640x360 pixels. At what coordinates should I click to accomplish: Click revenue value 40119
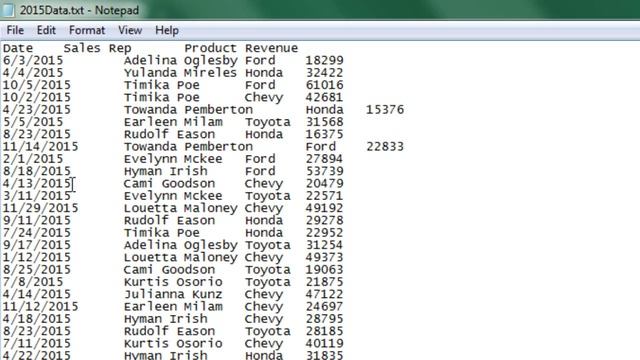pos(324,344)
